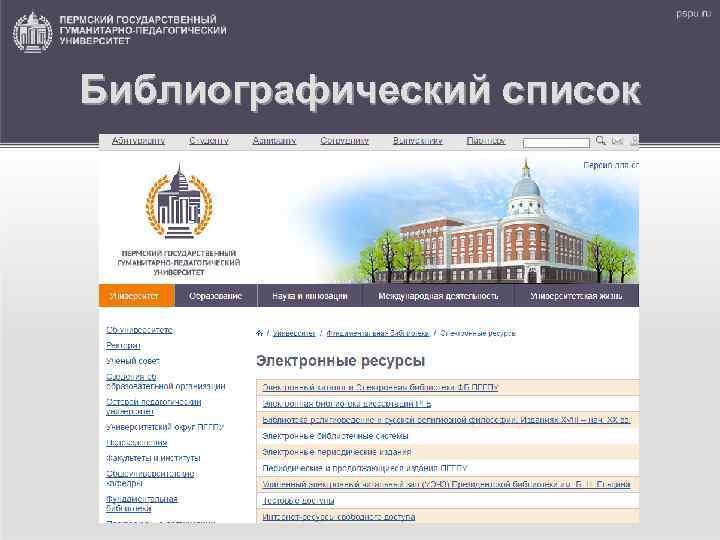Click the Электронные ресурсы page heading

[340, 360]
